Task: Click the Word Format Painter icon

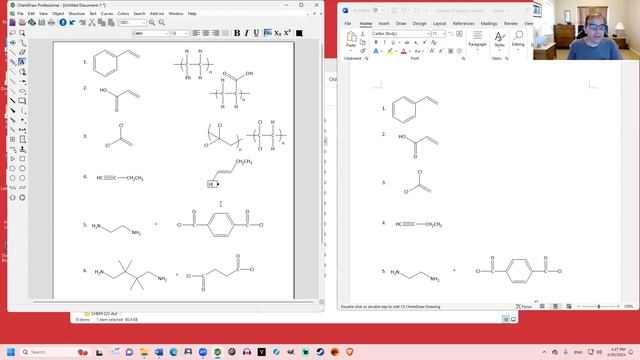Action: point(362,51)
